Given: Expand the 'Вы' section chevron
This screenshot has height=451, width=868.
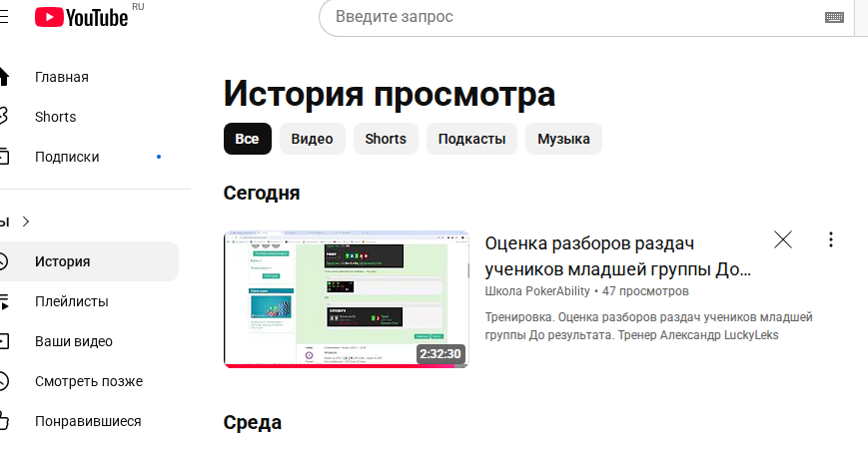Looking at the screenshot, I should click(x=25, y=222).
